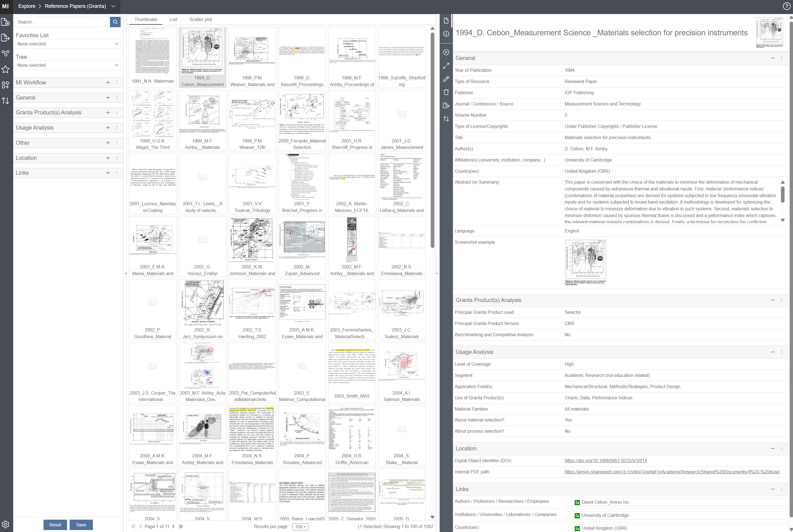Add MI Workflow filter with plus
This screenshot has height=532, width=793.
108,82
